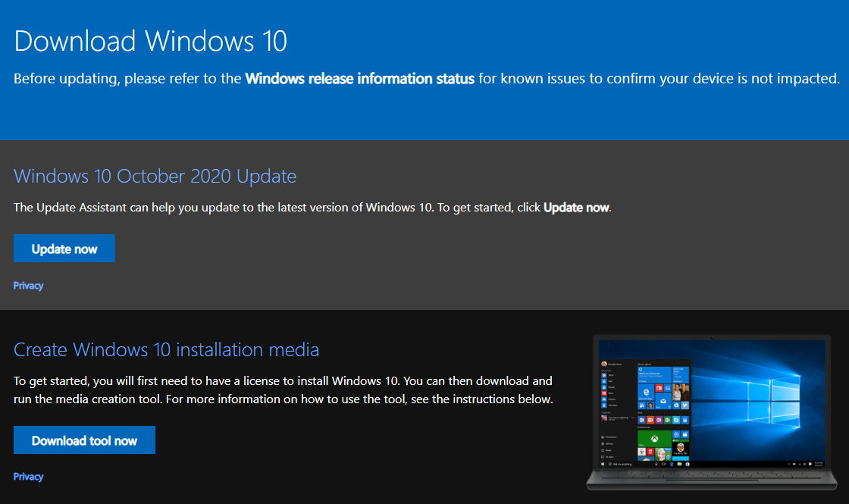Click the Windows Start button on the taskbar
The image size is (849, 504).
[602, 464]
